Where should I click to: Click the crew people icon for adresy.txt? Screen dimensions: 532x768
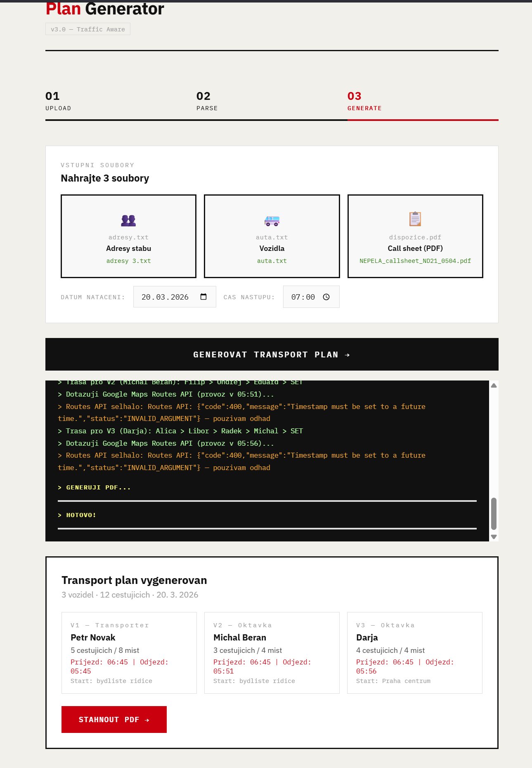pos(128,220)
